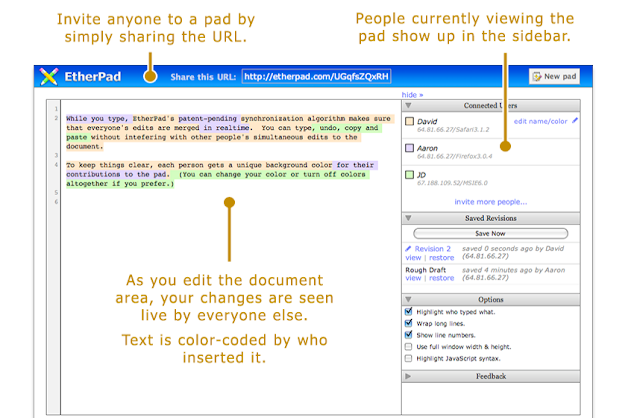Expand the Feedback panel
640x418 pixels.
[408, 376]
